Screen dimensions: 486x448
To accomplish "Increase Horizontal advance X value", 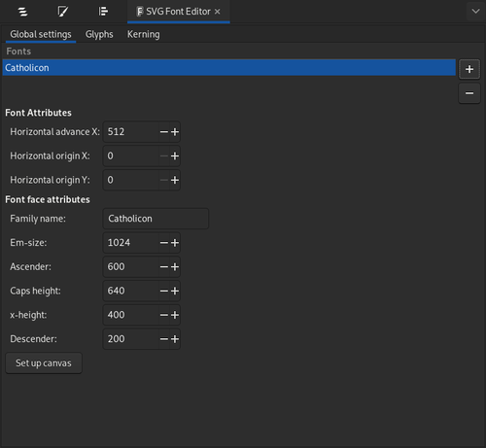I will (x=175, y=132).
